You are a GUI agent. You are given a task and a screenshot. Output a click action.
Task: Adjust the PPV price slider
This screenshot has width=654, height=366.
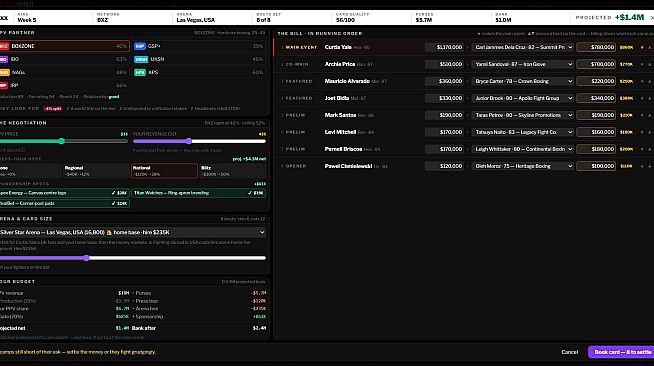coord(63,141)
